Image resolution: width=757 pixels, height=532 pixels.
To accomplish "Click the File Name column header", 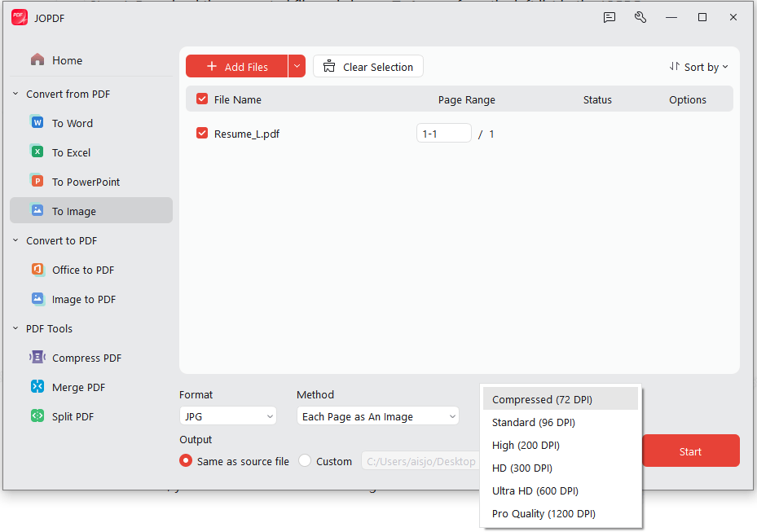I will pyautogui.click(x=237, y=99).
